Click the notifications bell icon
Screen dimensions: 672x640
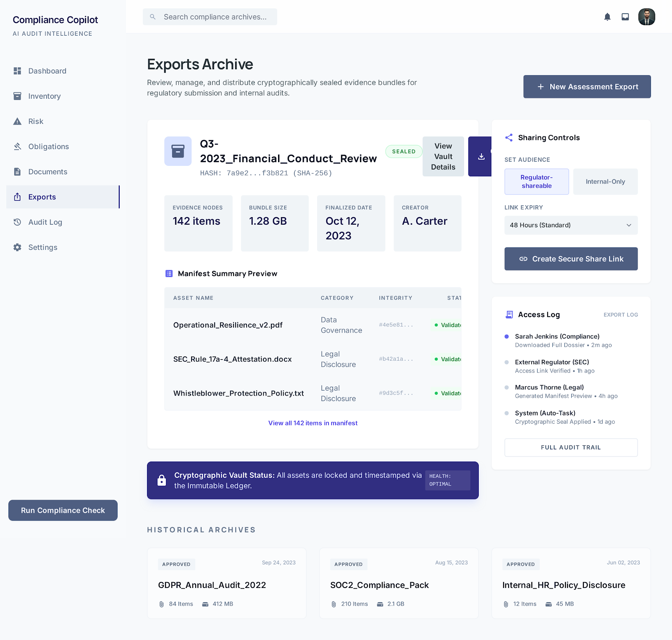pyautogui.click(x=607, y=17)
